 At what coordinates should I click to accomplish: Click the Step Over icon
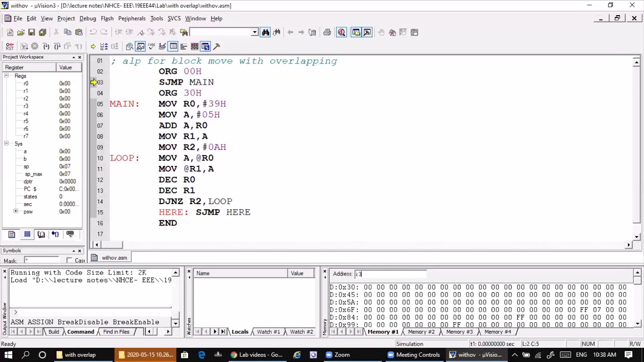[x=57, y=47]
